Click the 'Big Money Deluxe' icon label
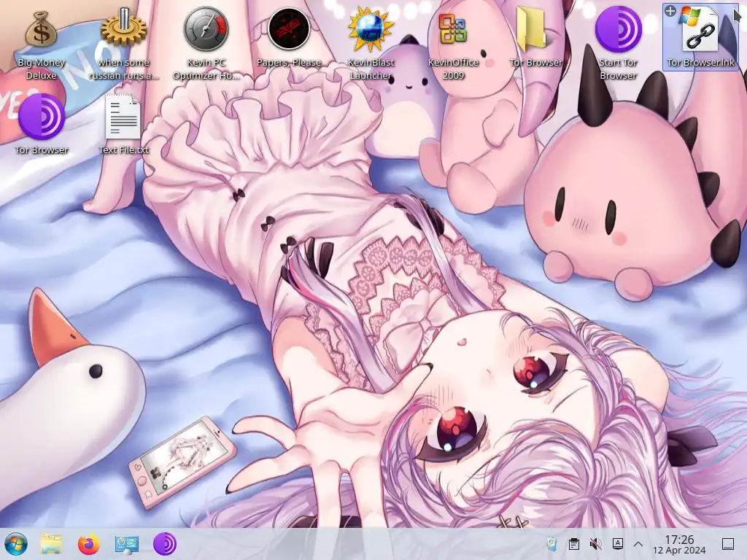747x560 pixels. coord(42,69)
